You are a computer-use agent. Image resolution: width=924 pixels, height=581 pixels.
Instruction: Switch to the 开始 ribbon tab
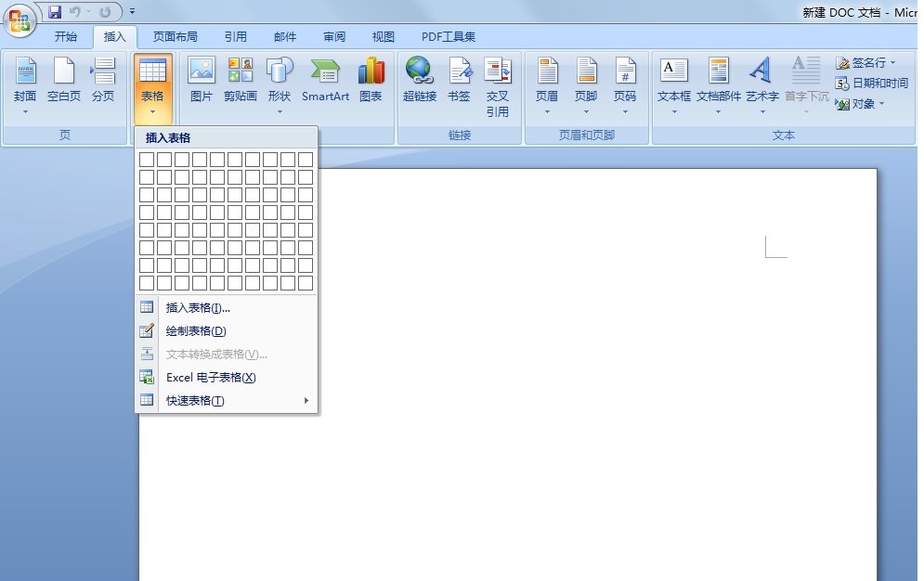65,36
